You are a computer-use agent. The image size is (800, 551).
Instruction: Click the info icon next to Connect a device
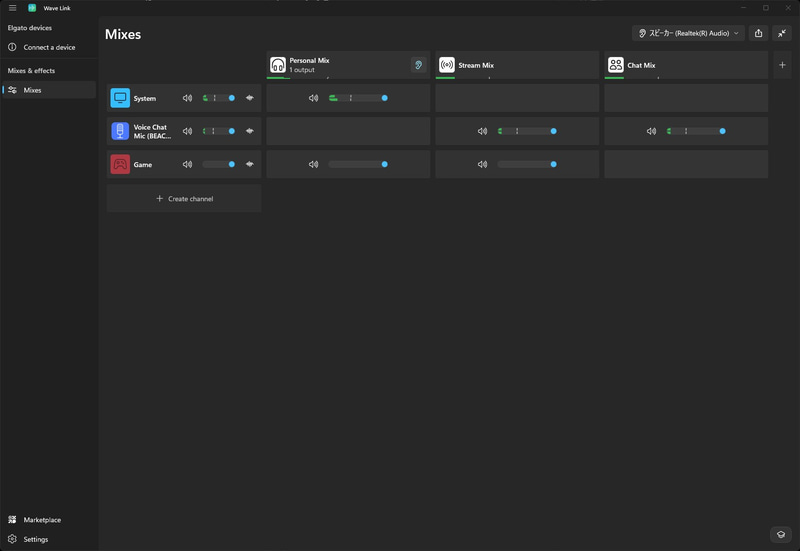click(12, 47)
